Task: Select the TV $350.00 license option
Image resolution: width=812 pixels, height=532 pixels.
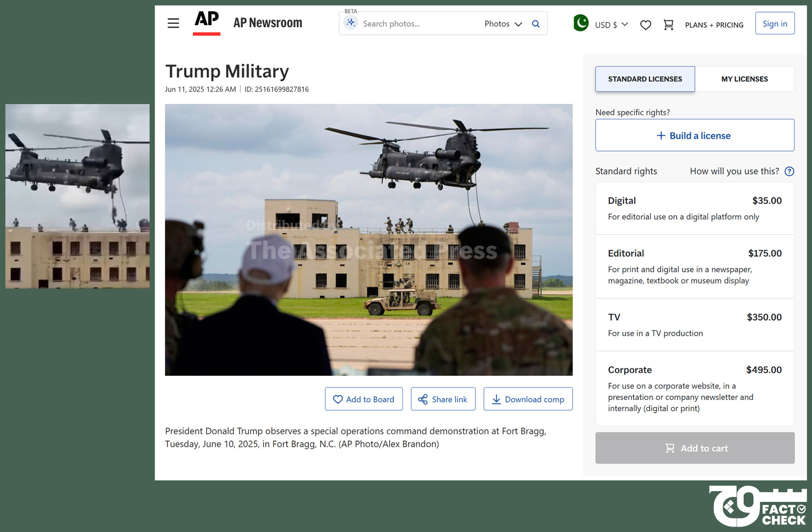Action: point(694,324)
